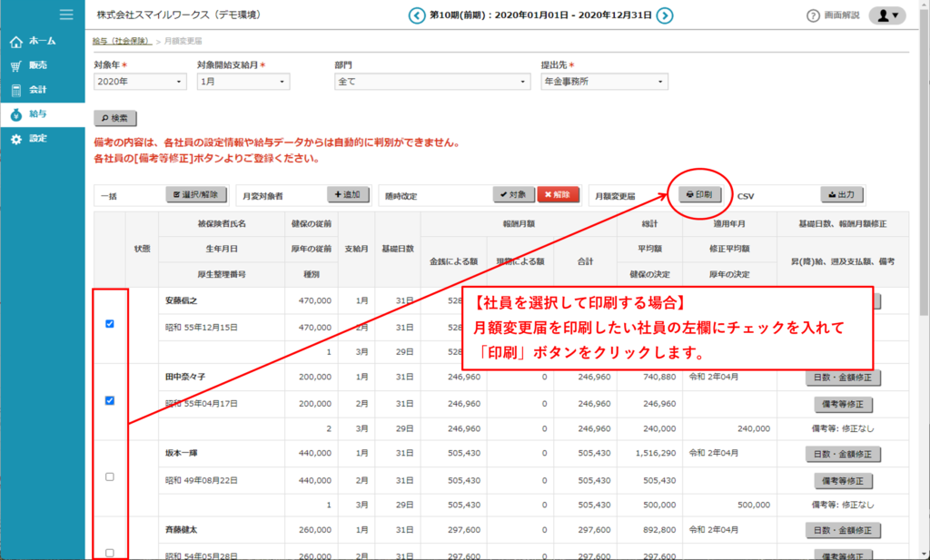930x560 pixels.
Task: Go to next fiscal period arrow
Action: coord(665,15)
